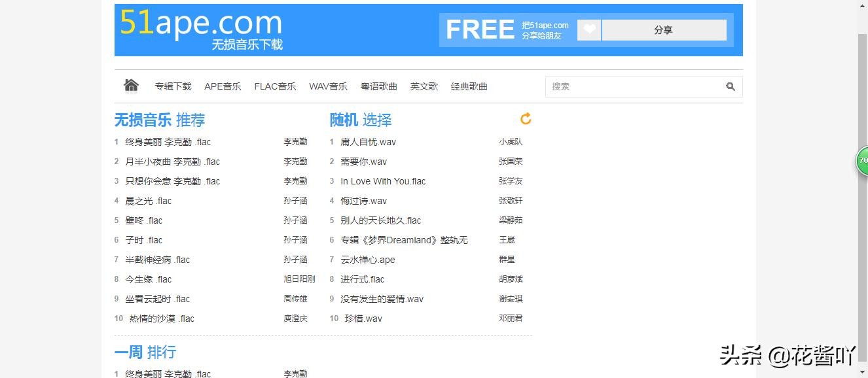
Task: Open the 专辑下载 page
Action: click(x=173, y=86)
